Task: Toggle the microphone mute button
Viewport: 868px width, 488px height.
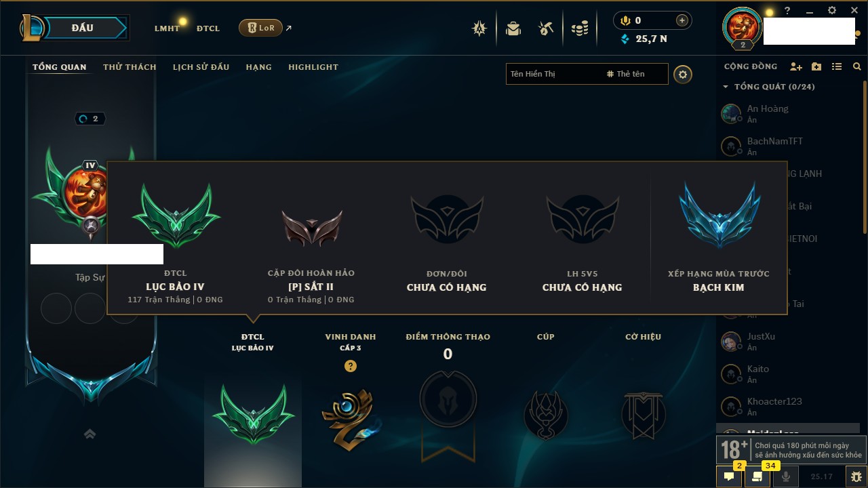Action: click(786, 476)
